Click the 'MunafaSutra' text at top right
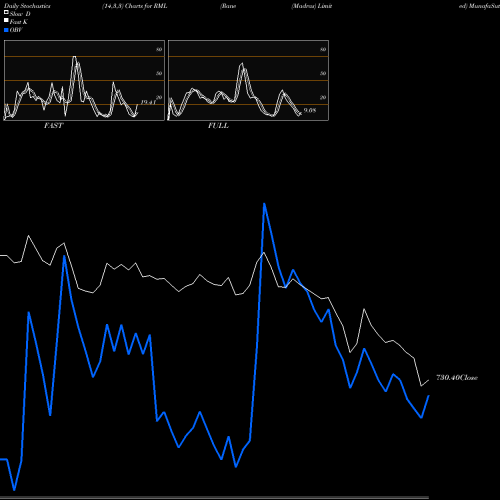Viewport: 500px width, 500px height. click(x=484, y=6)
